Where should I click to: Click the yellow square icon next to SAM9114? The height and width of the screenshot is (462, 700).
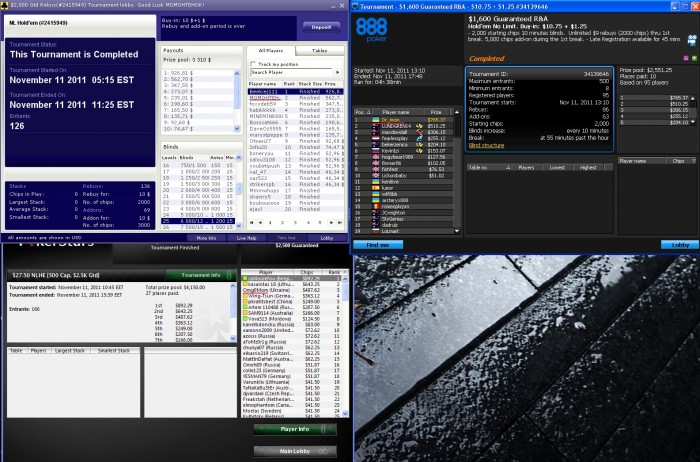click(x=245, y=313)
